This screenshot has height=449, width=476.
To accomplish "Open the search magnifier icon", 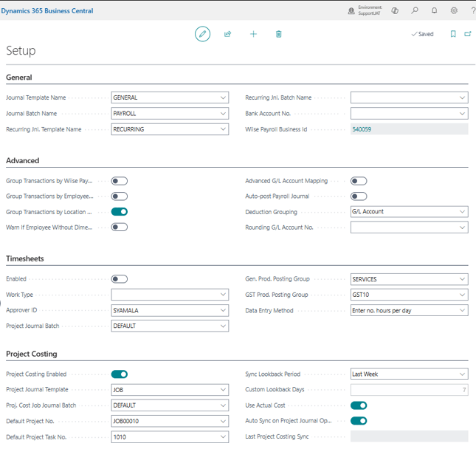I will coord(414,10).
